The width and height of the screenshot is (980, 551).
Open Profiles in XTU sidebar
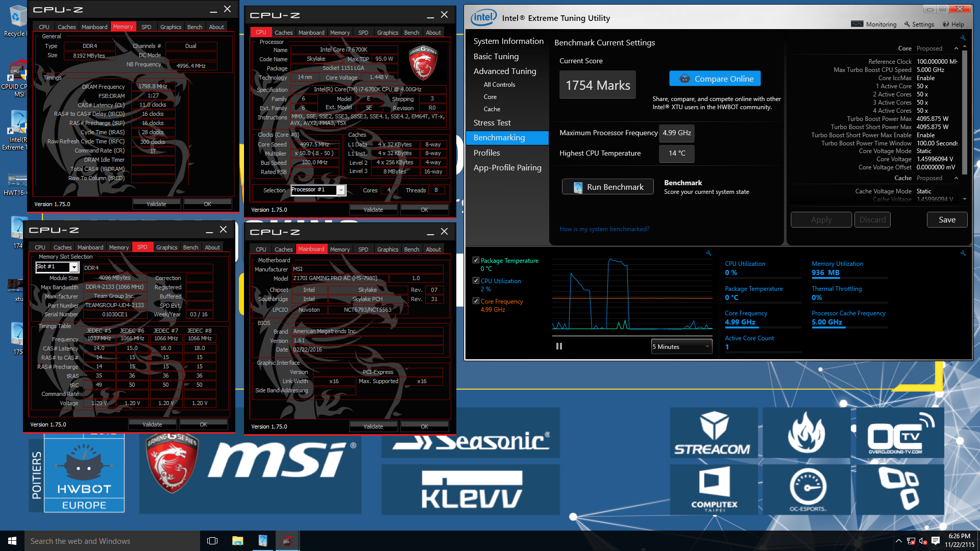coord(486,153)
